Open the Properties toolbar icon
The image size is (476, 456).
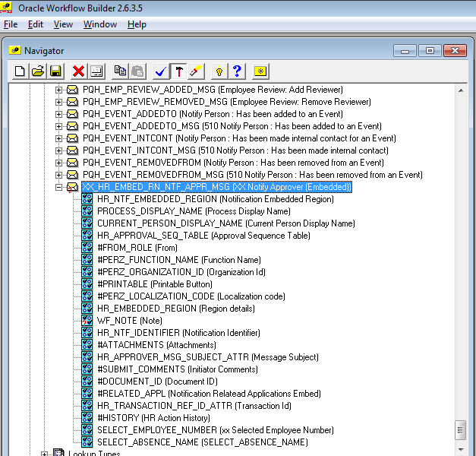click(x=97, y=71)
